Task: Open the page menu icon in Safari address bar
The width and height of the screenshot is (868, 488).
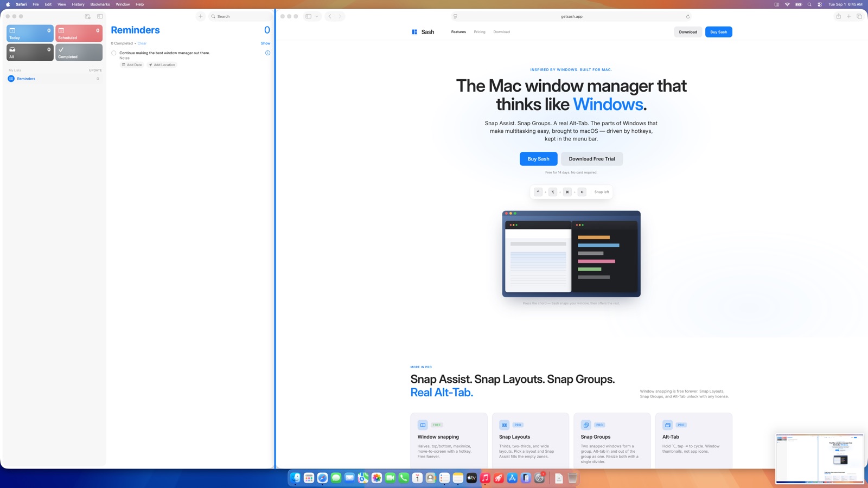Action: [x=455, y=16]
